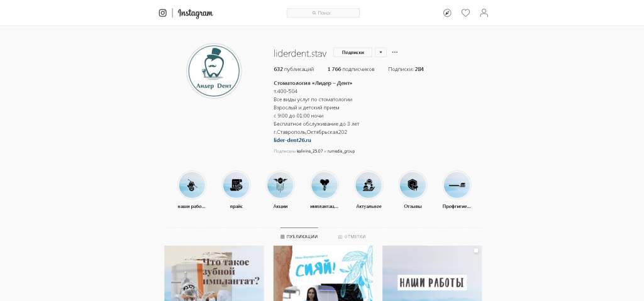Open the lider-dent26.ru website link

[x=292, y=140]
